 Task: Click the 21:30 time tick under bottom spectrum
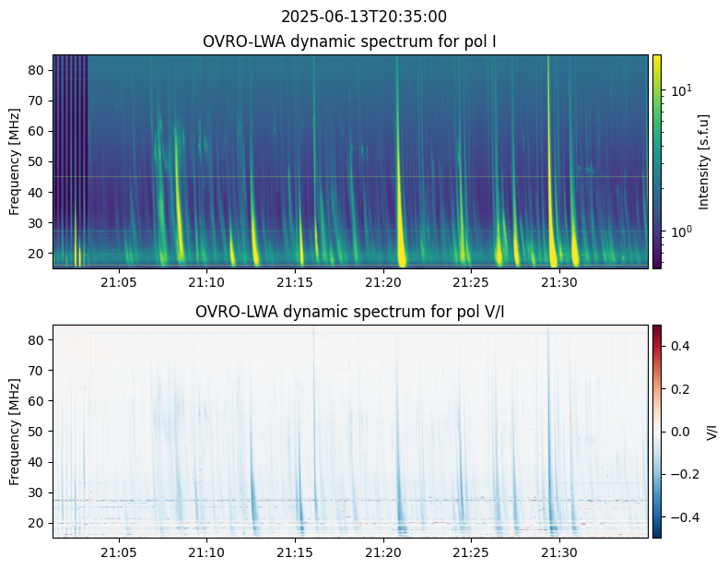point(558,551)
